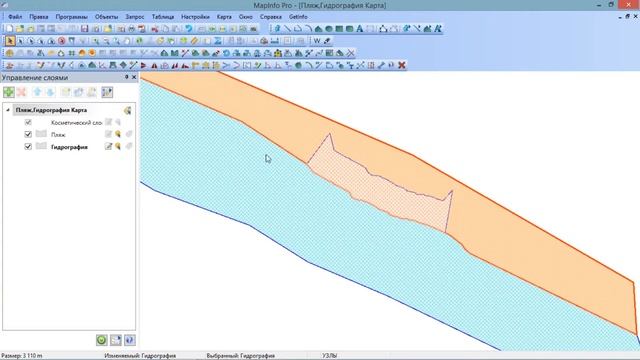Open the Правка menu
Viewport: 640px width, 360px height.
(x=38, y=17)
